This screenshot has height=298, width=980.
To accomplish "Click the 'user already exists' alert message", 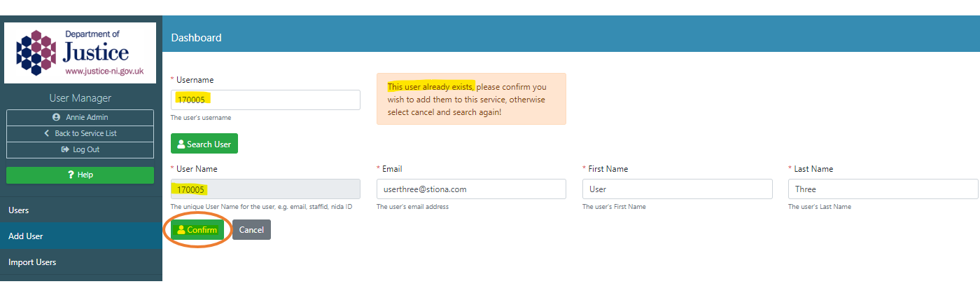I will point(471,99).
